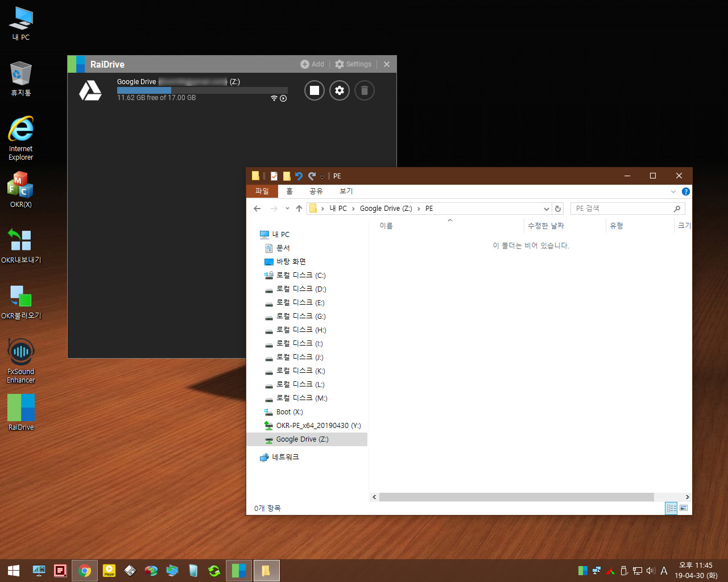The height and width of the screenshot is (582, 728).
Task: Click the forward navigation arrow
Action: [x=274, y=209]
